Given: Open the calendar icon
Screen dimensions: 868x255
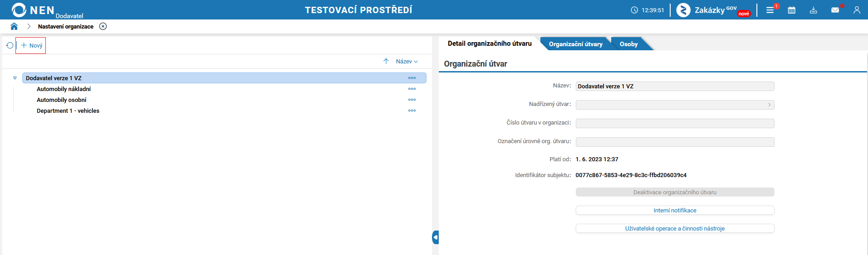Looking at the screenshot, I should pyautogui.click(x=792, y=10).
